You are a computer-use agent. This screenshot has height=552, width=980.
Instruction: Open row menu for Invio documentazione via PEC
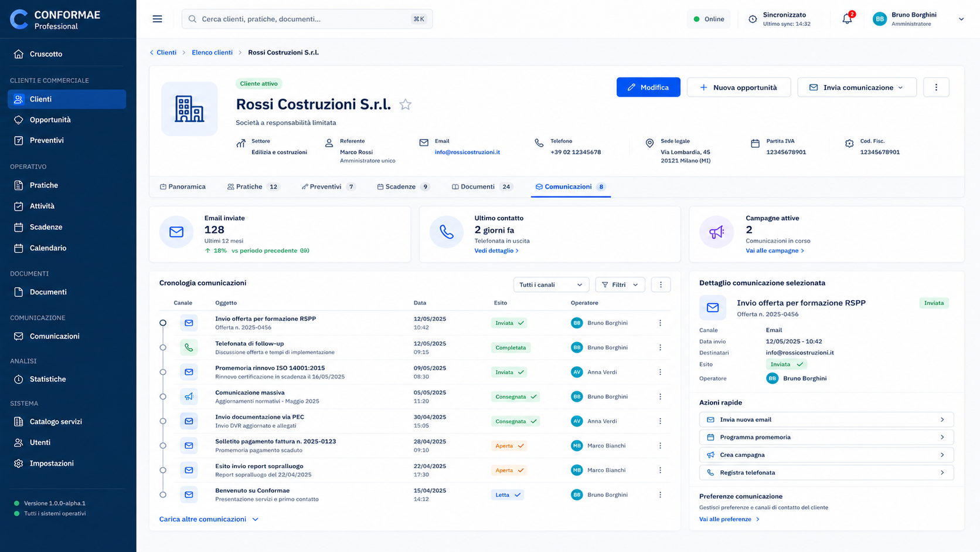tap(660, 421)
